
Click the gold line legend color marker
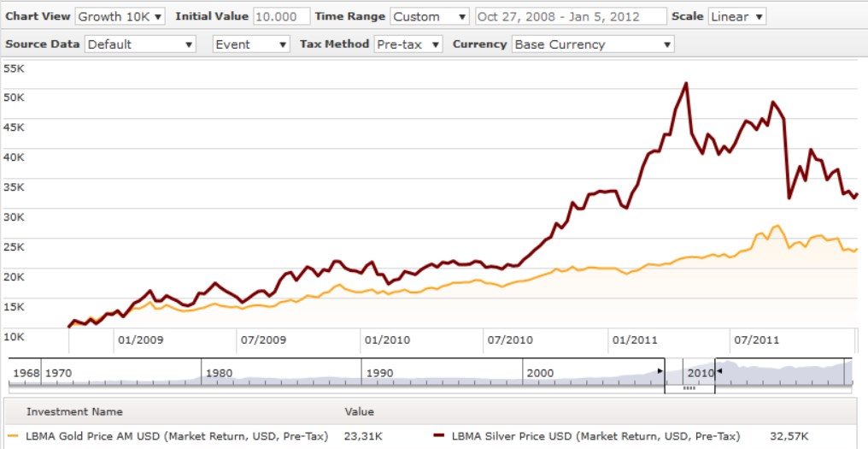(12, 436)
